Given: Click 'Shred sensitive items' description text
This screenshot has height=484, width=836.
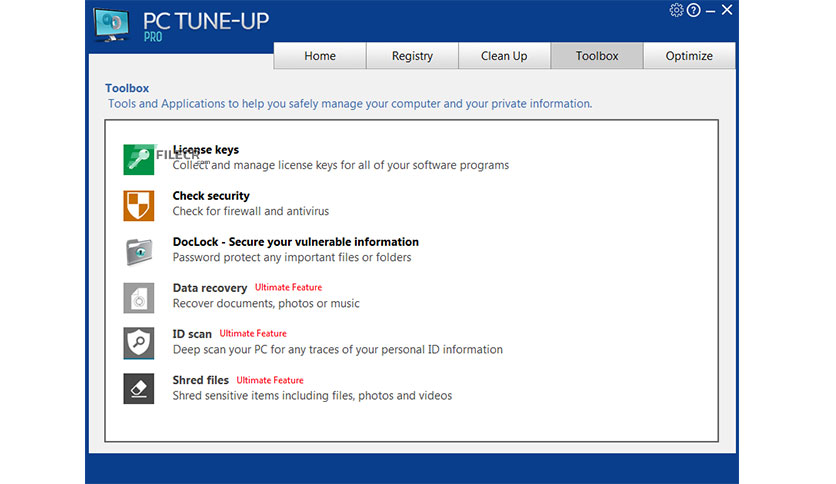Looking at the screenshot, I should [312, 396].
